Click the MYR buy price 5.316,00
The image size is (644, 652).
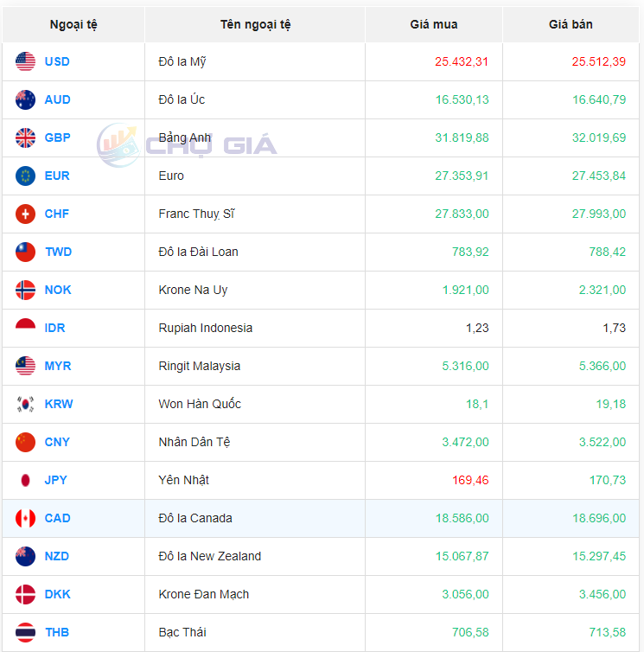click(465, 366)
